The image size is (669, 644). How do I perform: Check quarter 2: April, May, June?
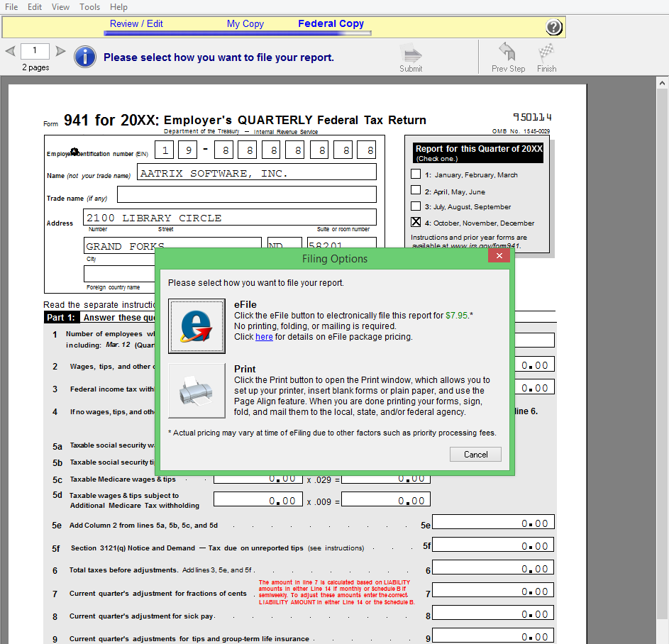416,190
